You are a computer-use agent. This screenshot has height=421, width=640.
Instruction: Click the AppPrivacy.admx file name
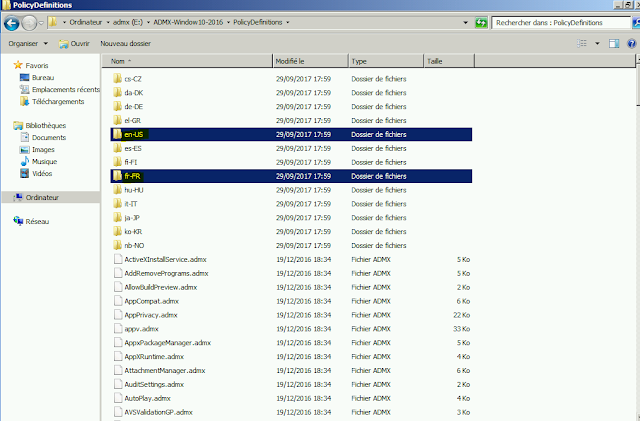click(151, 315)
